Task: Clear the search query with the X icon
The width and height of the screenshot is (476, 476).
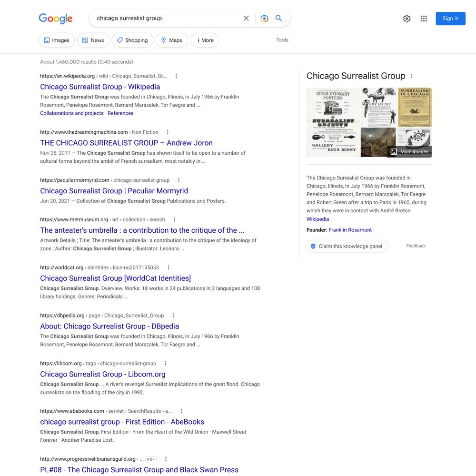Action: coord(246,18)
